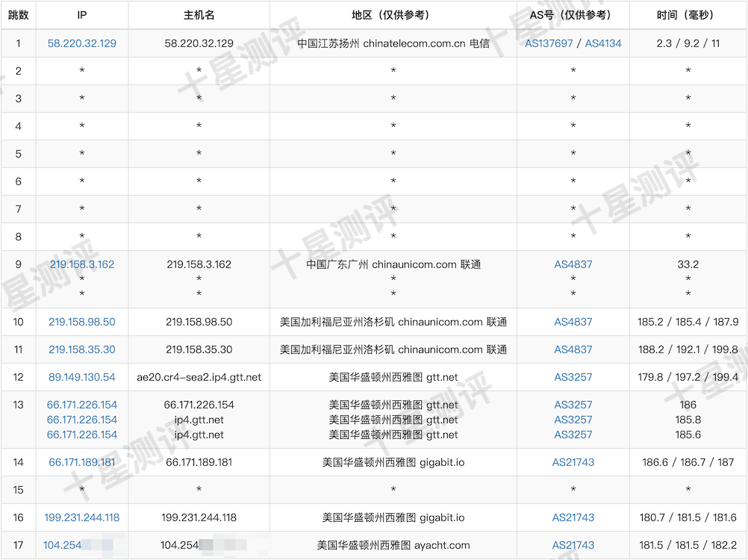Select hostname 199.231.244.118 in hop 16

(x=199, y=517)
